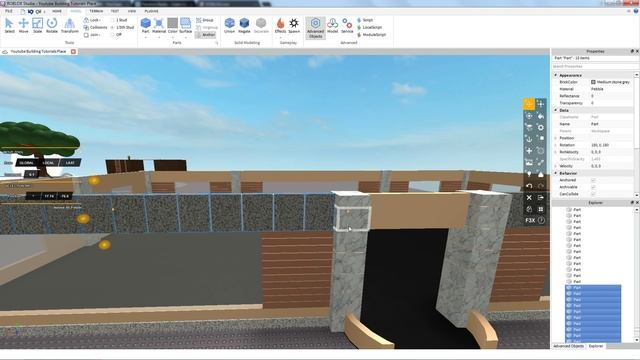Open the FILE menu
Screen dimensions: 640x360
coord(9,11)
